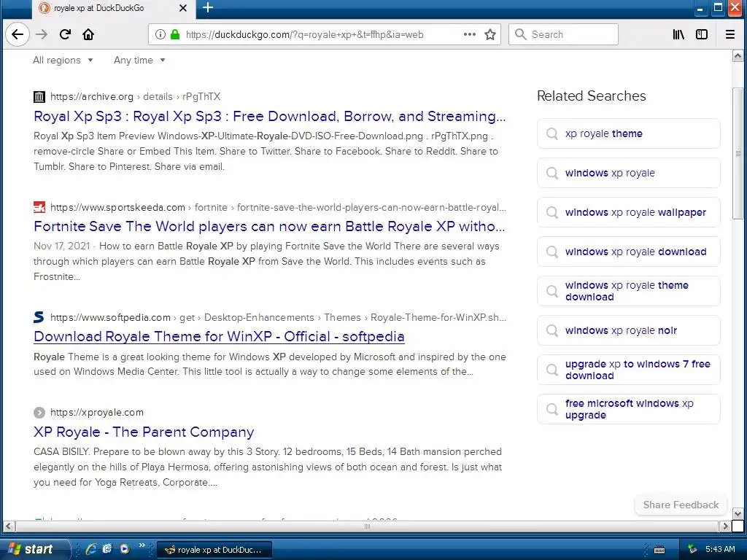
Task: Search related: free microsoft windows xp upgrade
Action: [x=628, y=409]
